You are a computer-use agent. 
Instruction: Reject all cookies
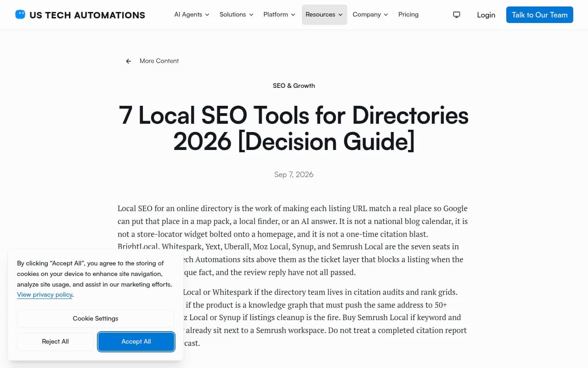coord(55,342)
